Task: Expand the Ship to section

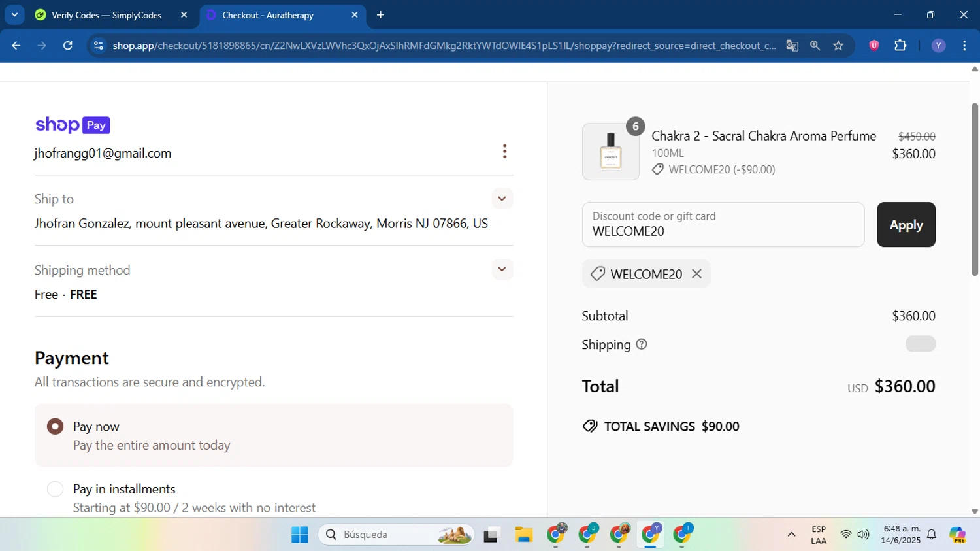Action: (x=502, y=199)
